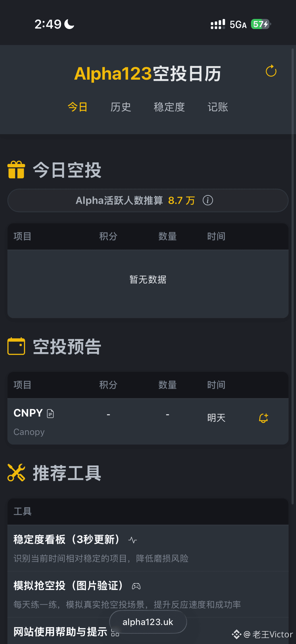296x644 pixels.
Task: Tap the gift icon beside 今日空投
Action: (16, 169)
